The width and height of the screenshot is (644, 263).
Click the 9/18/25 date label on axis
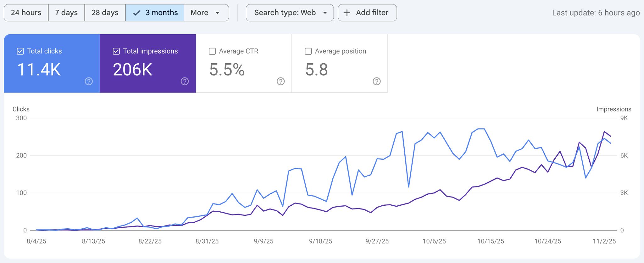(x=320, y=241)
